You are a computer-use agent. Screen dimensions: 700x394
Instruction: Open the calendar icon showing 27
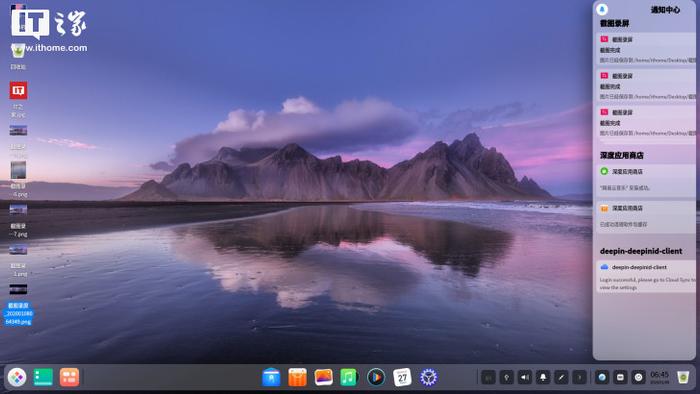click(402, 377)
